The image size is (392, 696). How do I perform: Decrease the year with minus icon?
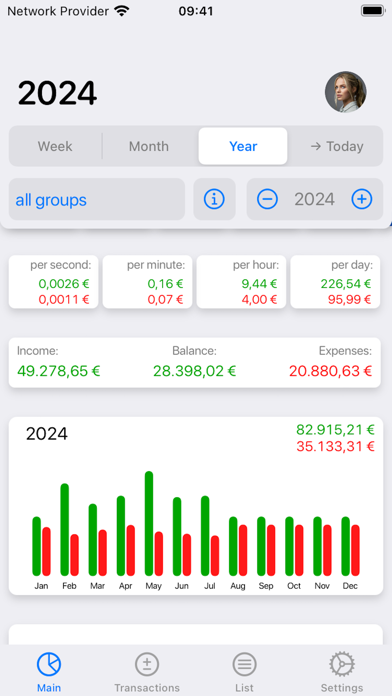pos(267,199)
